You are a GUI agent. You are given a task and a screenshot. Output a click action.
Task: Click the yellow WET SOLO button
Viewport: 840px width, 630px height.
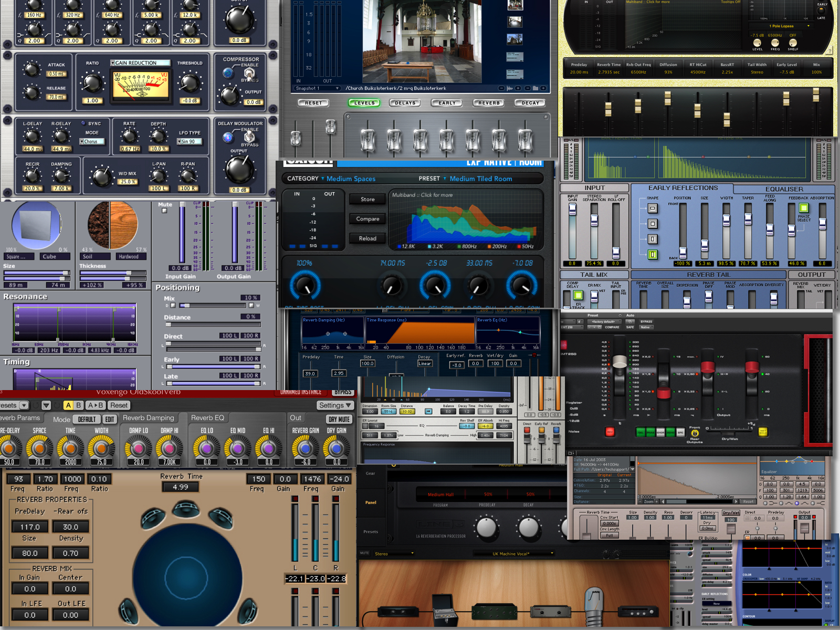(763, 432)
